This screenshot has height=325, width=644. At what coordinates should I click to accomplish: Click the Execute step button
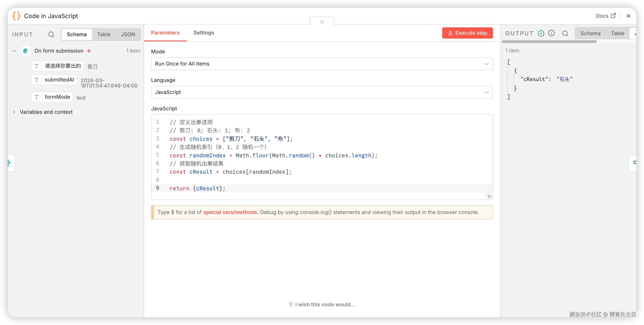click(467, 33)
